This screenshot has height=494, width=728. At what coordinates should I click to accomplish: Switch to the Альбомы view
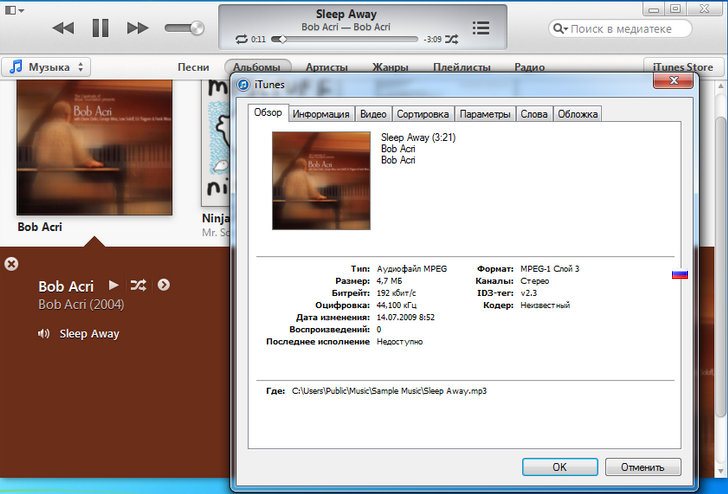pos(257,67)
